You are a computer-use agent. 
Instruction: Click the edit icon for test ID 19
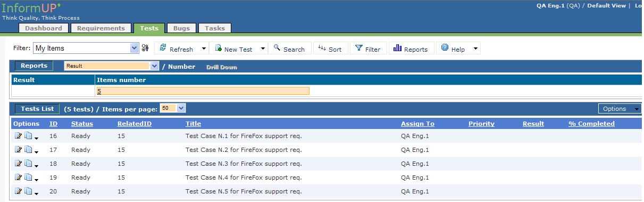19,177
